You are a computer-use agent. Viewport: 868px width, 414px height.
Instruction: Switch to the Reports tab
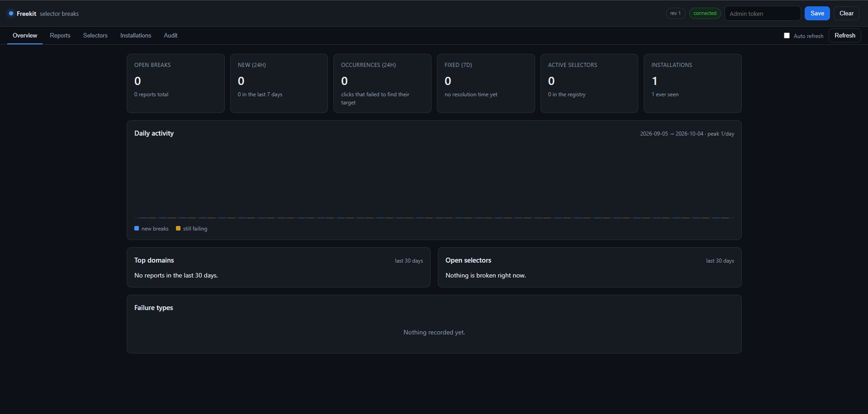click(60, 35)
